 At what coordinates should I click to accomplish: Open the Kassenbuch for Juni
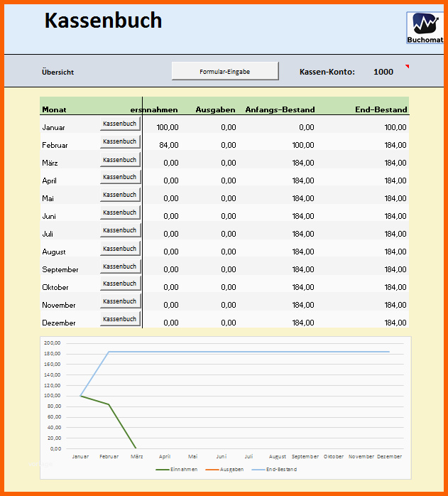[120, 212]
